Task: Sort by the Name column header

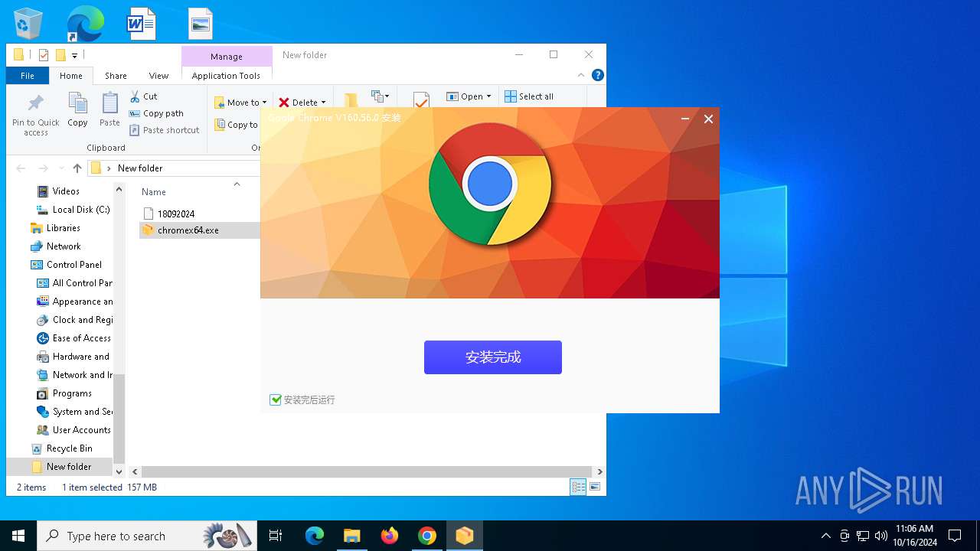Action: tap(154, 192)
